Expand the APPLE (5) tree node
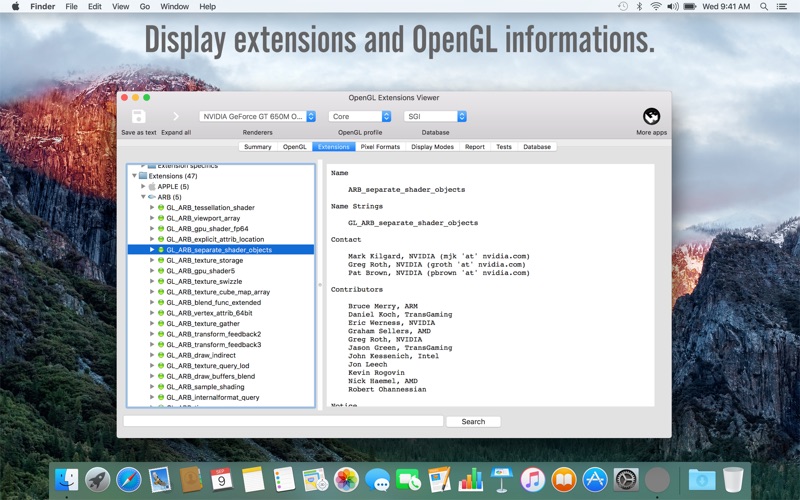The height and width of the screenshot is (500, 800). coord(143,186)
